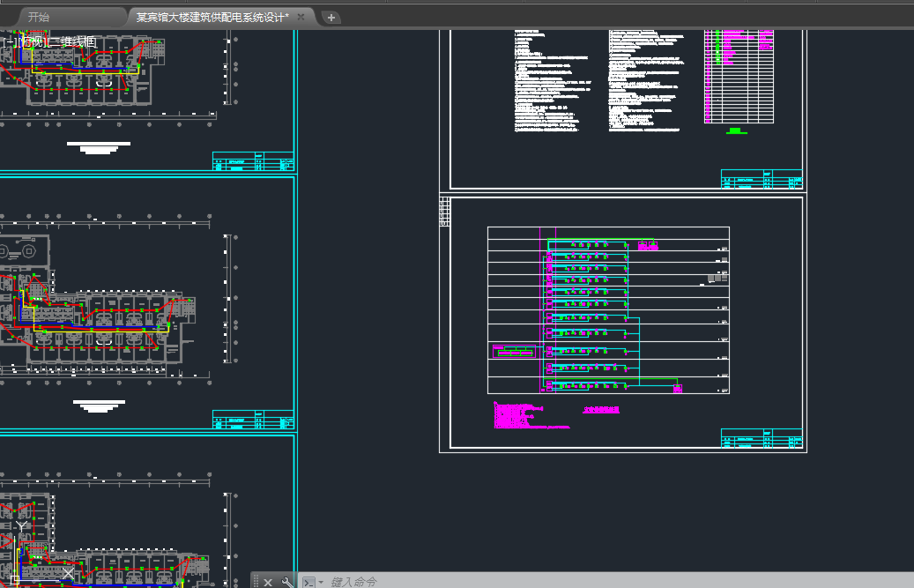
Task: Open the 二维线框 visual style menu
Action: tap(72, 41)
